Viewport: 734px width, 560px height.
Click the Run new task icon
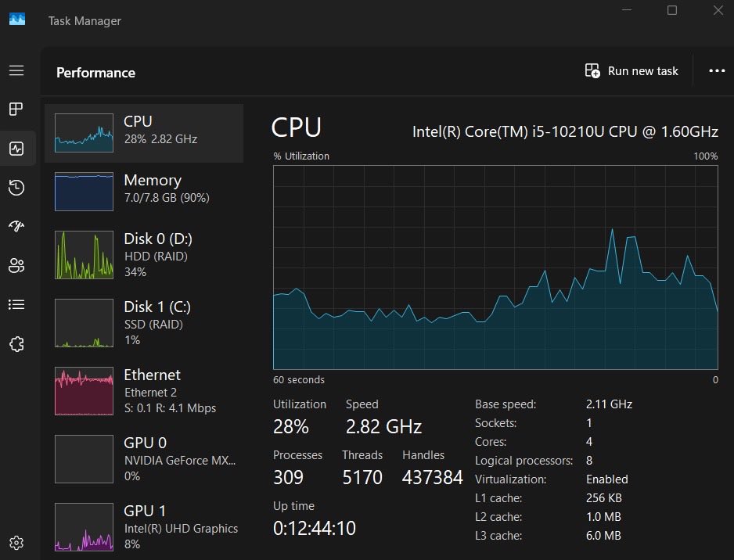pyautogui.click(x=592, y=70)
